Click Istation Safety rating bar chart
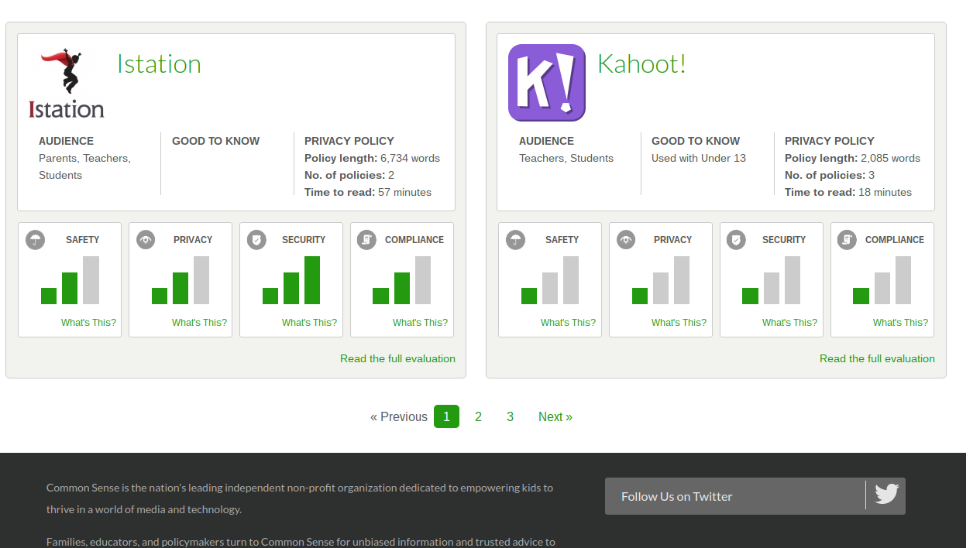 tap(70, 280)
